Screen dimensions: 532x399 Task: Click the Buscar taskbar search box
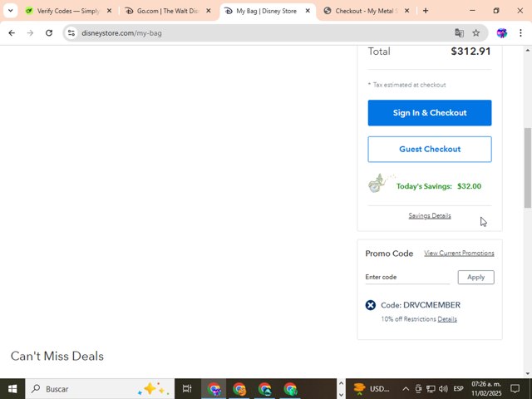tap(100, 389)
